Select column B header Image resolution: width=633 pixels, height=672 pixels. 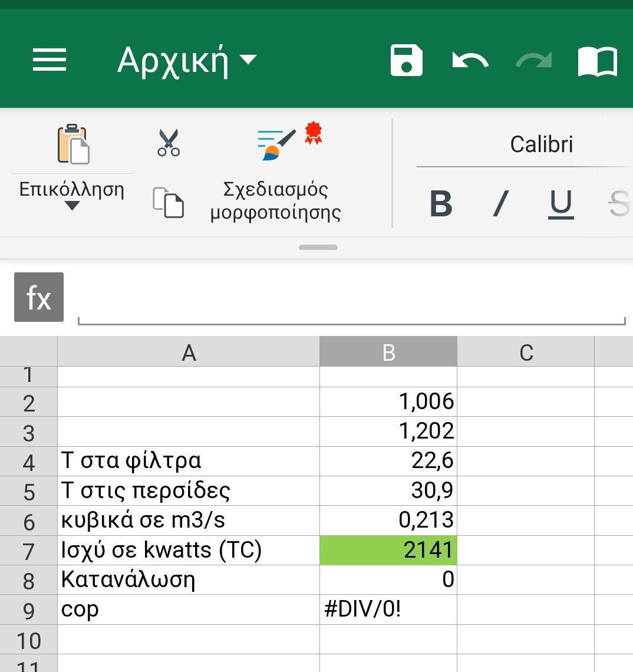[388, 353]
